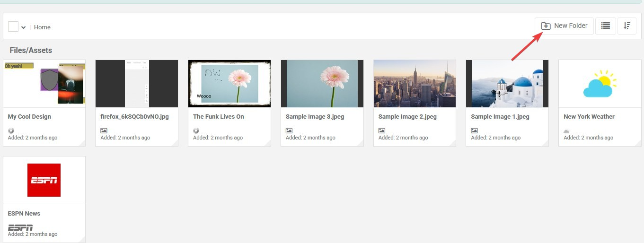644x243 pixels.
Task: Tick the select all files checkbox
Action: 13,26
